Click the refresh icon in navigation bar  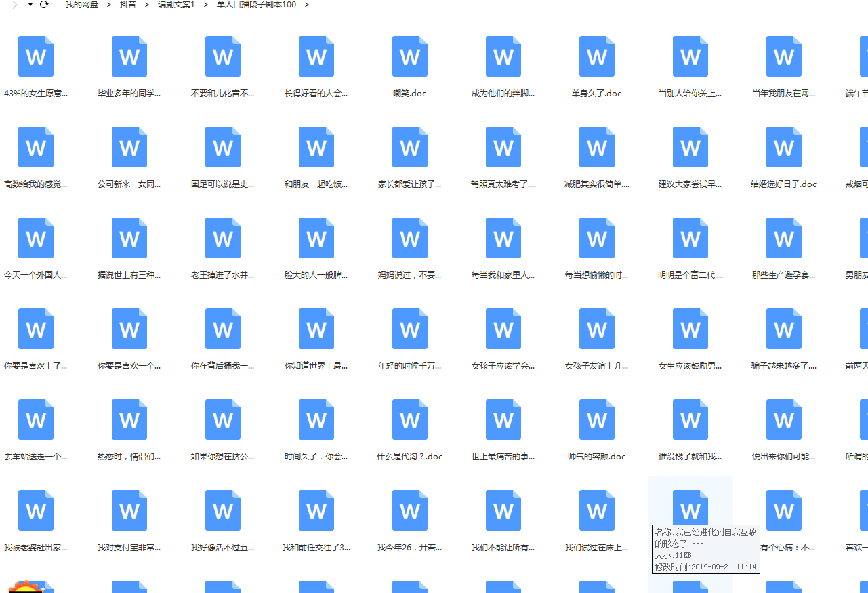click(x=45, y=5)
